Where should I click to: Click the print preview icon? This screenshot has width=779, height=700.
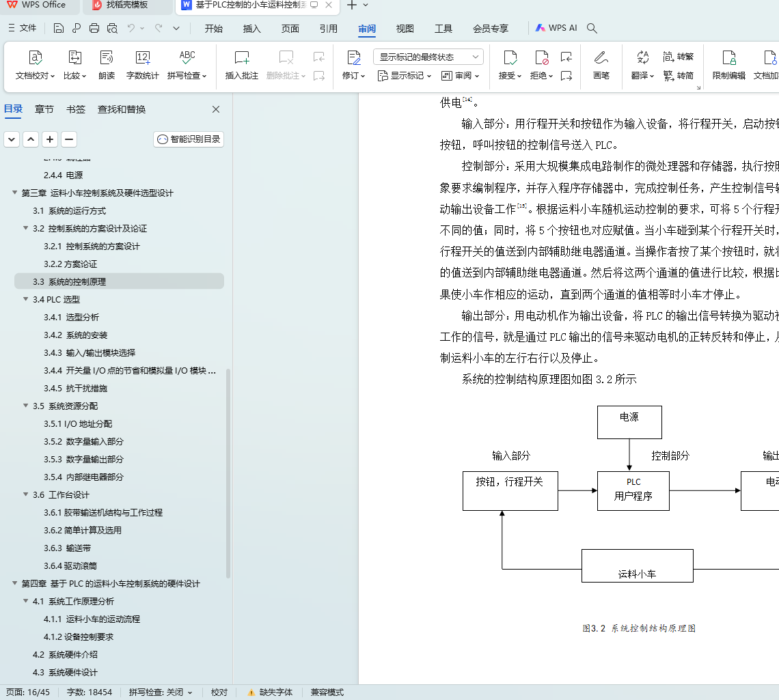click(x=112, y=28)
